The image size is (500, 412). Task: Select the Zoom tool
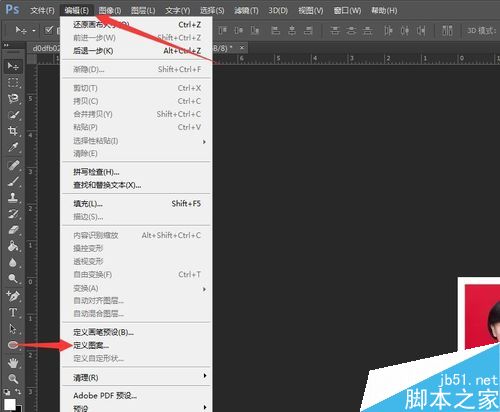click(x=13, y=379)
